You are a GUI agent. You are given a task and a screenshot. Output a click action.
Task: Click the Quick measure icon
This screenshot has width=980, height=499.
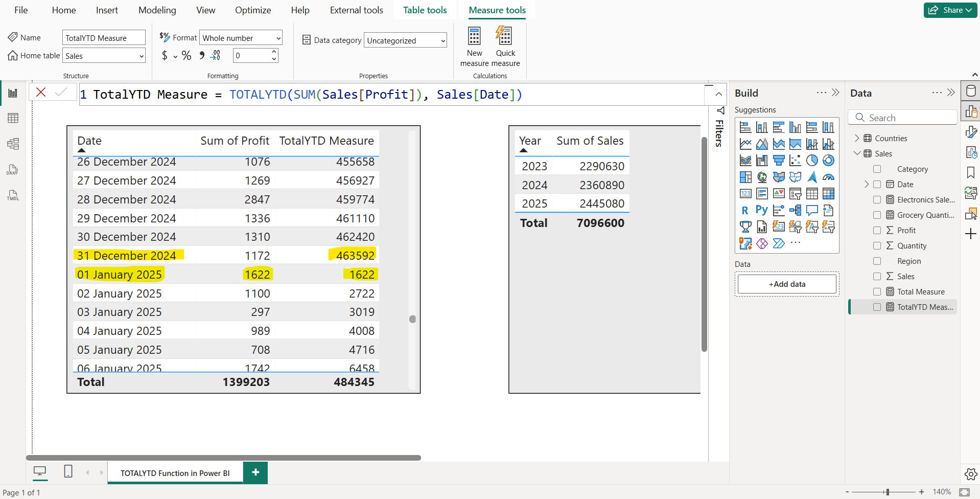[505, 37]
